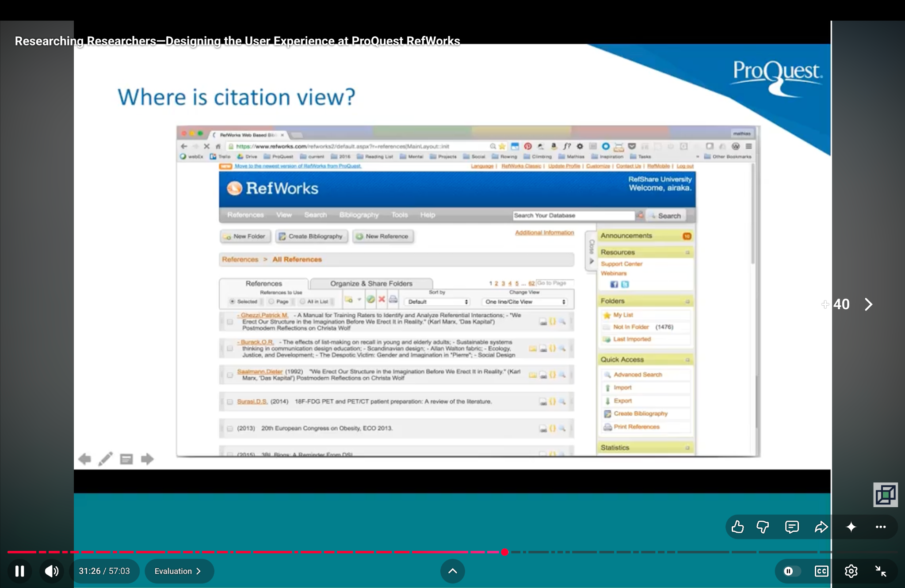Viewport: 905px width, 588px height.
Task: Mute the video volume speaker icon
Action: coord(52,571)
